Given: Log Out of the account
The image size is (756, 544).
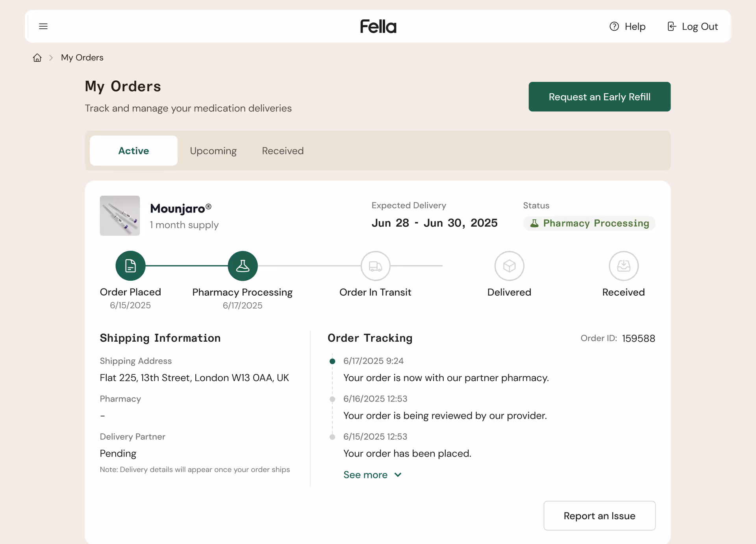Looking at the screenshot, I should (x=700, y=26).
